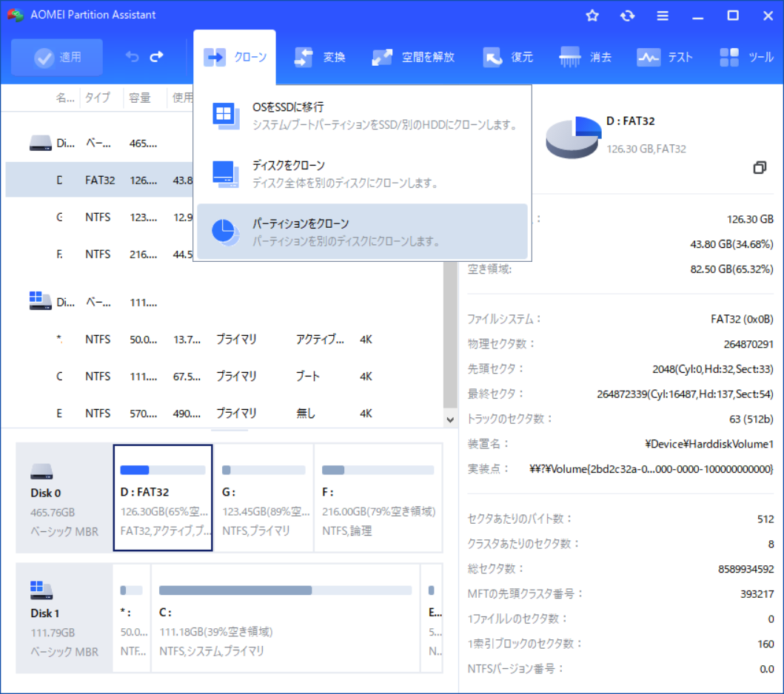Open the Free up space (空間を解放) menu
Image resolution: width=784 pixels, height=694 pixels.
(413, 57)
